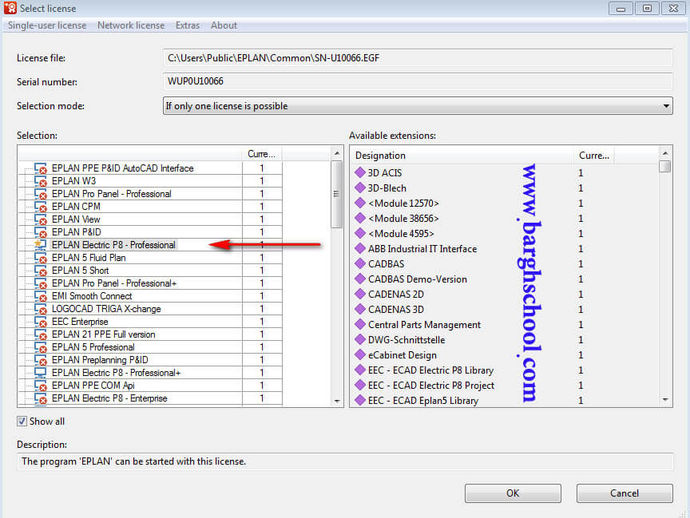The image size is (690, 518).
Task: Click license icon beside LOGOCAD TRIGA X-change
Action: (41, 309)
